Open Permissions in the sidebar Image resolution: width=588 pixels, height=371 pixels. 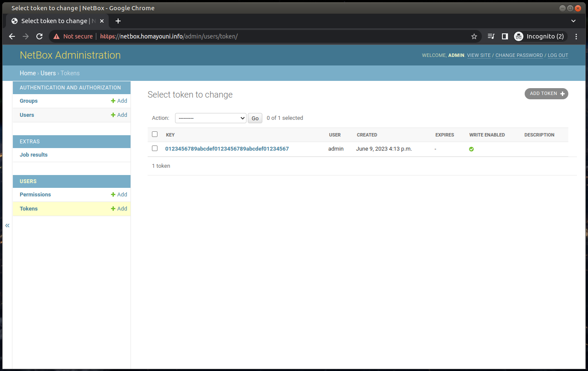point(35,195)
